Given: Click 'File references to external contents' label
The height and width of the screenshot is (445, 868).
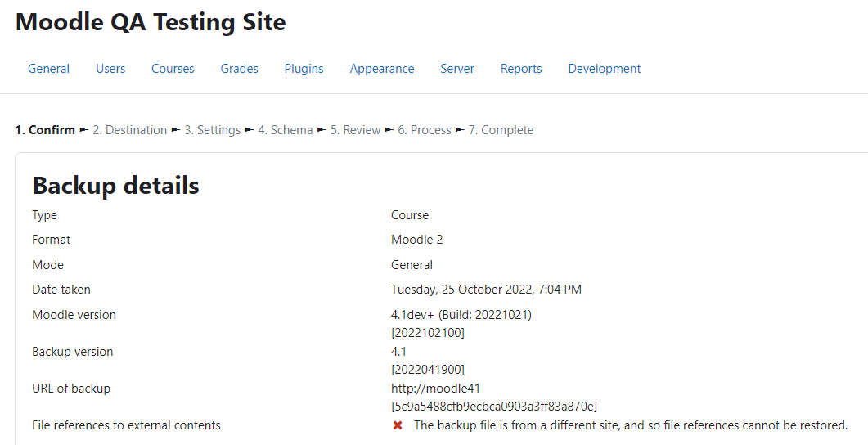Looking at the screenshot, I should tap(126, 425).
